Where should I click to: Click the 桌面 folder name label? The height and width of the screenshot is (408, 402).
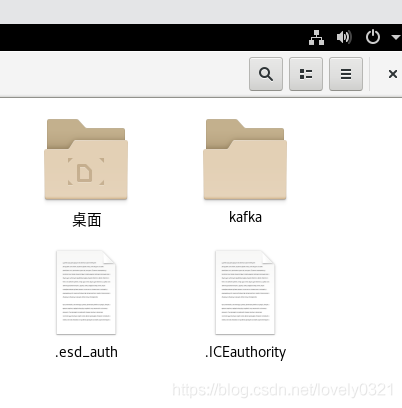(87, 220)
